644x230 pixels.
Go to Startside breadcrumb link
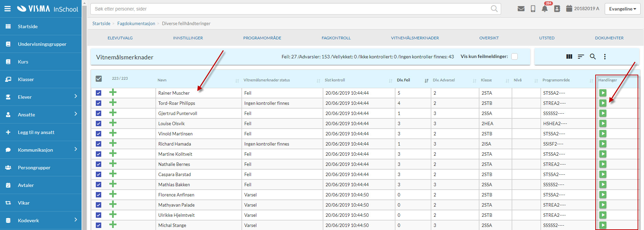coord(101,23)
